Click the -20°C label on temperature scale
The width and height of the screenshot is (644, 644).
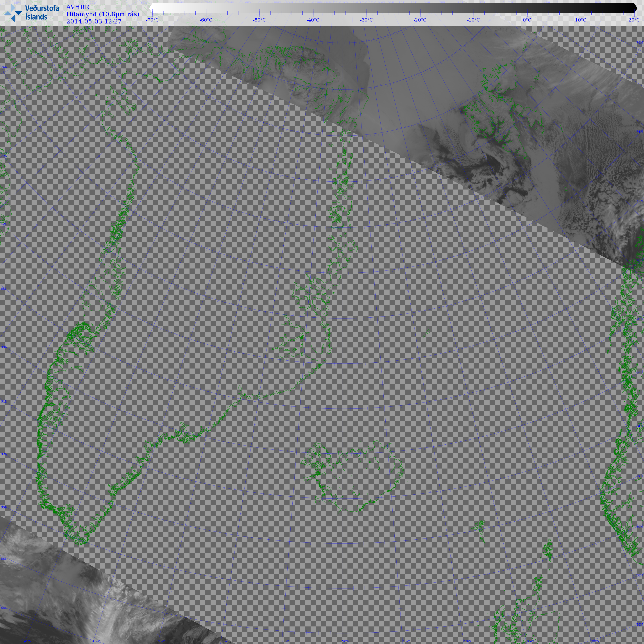(420, 20)
